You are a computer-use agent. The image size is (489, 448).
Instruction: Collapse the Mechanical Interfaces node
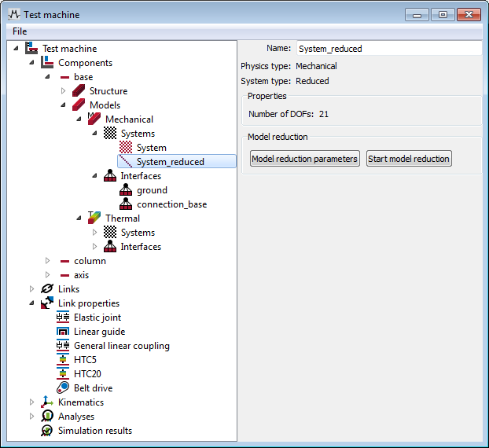pyautogui.click(x=94, y=175)
